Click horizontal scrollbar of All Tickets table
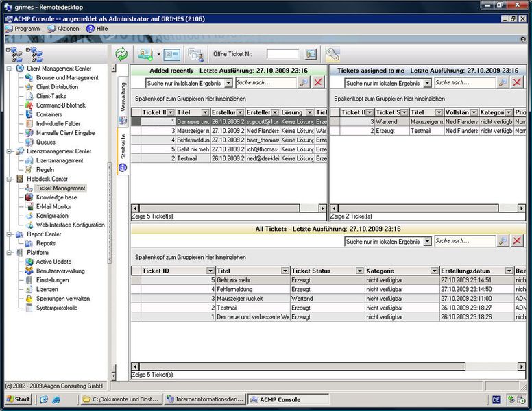Viewport: 532px width, 411px height. click(x=302, y=366)
